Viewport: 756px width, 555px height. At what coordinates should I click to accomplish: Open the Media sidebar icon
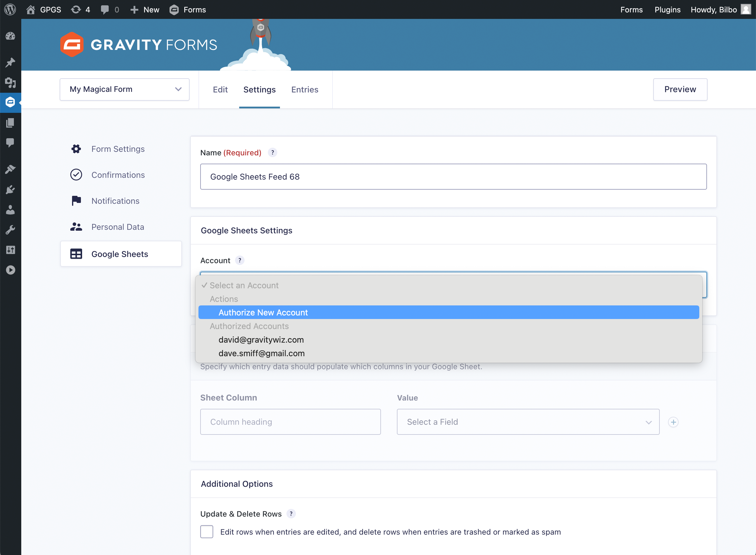(x=10, y=82)
